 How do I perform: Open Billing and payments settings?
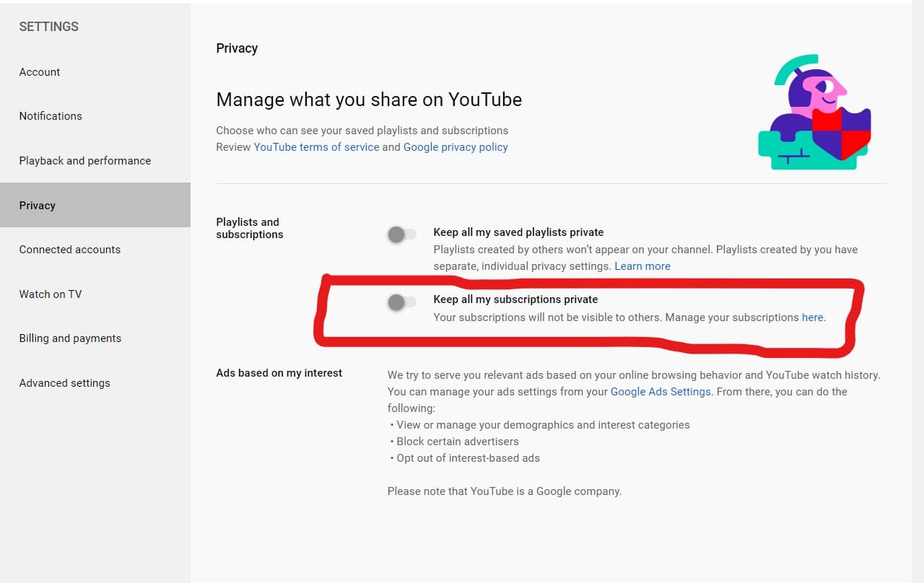tap(69, 338)
